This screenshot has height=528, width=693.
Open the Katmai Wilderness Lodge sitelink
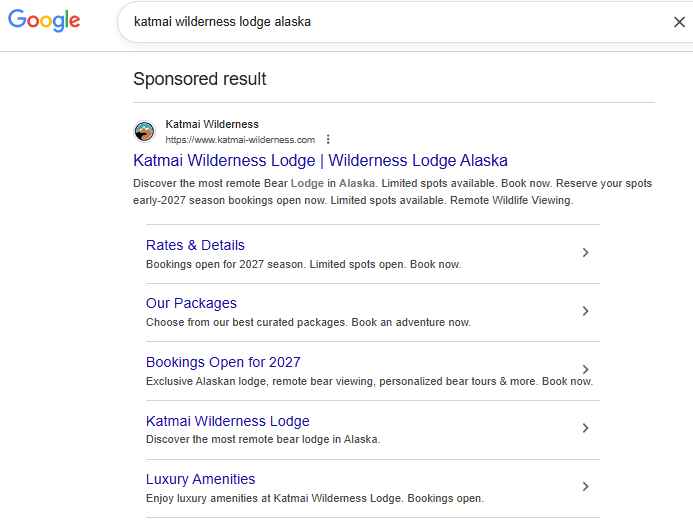[x=228, y=421]
